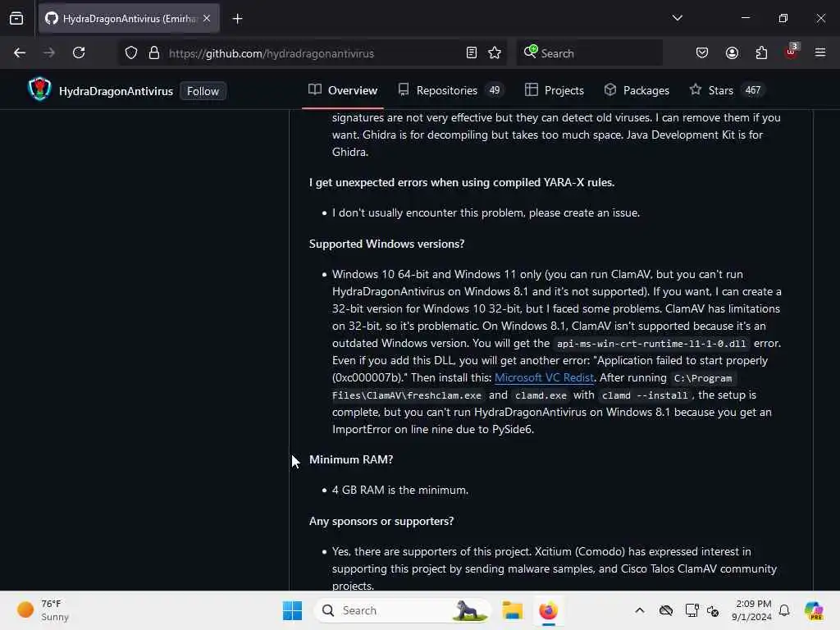Switch to the Projects tab
The height and width of the screenshot is (630, 840).
pos(554,90)
